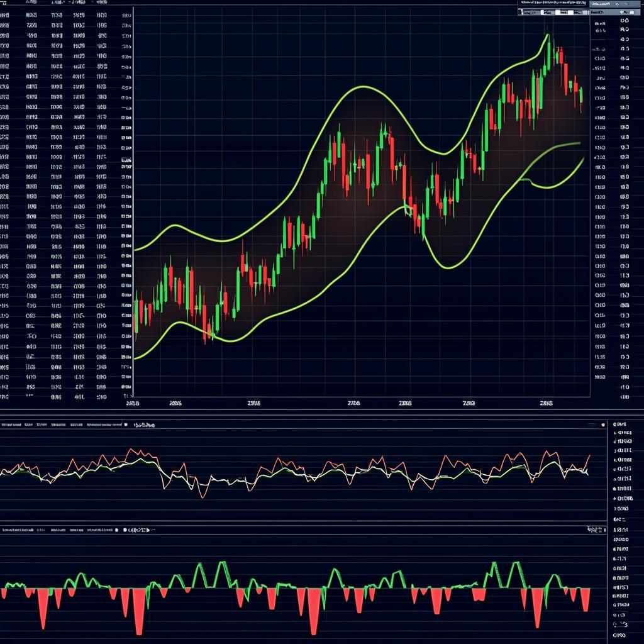
Task: Click the icon beside the oscillator panel title
Action: [x=125, y=425]
